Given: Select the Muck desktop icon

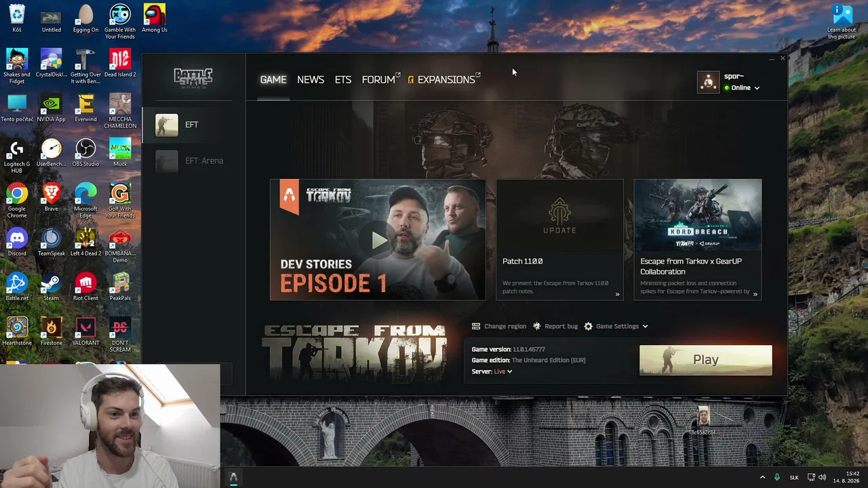Looking at the screenshot, I should pos(120,153).
